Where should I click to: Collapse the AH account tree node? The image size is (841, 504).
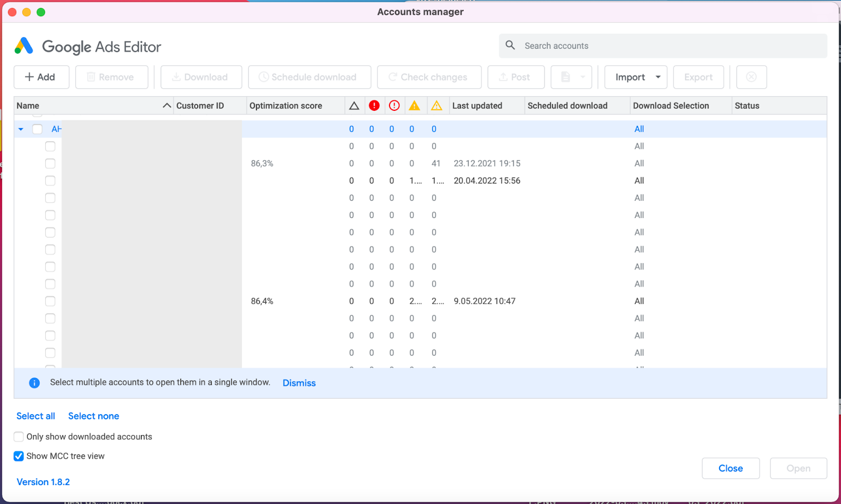(21, 129)
